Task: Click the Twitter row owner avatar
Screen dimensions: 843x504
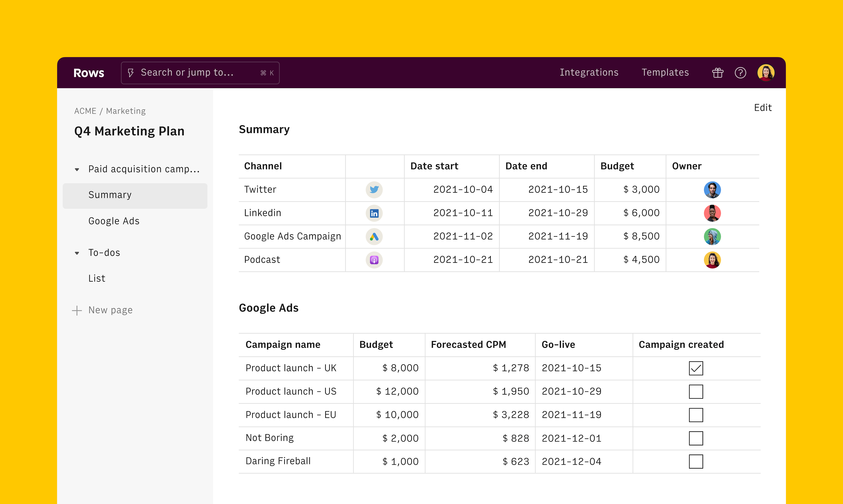Action: coord(713,189)
